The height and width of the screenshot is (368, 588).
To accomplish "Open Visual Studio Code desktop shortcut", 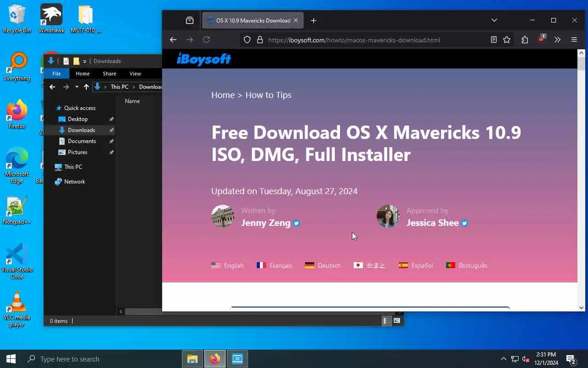I will pos(17,261).
